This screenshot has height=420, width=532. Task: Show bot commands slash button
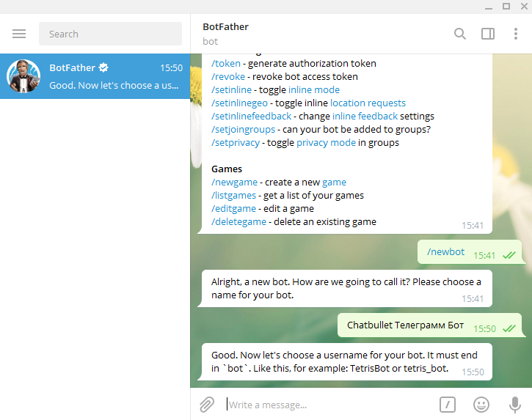(x=447, y=404)
